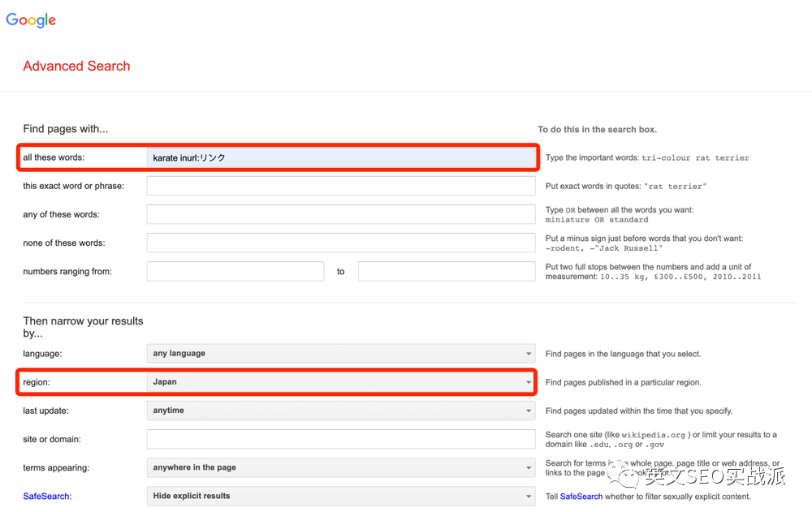Click the 'Advanced Search' heading
812x512 pixels.
(76, 66)
